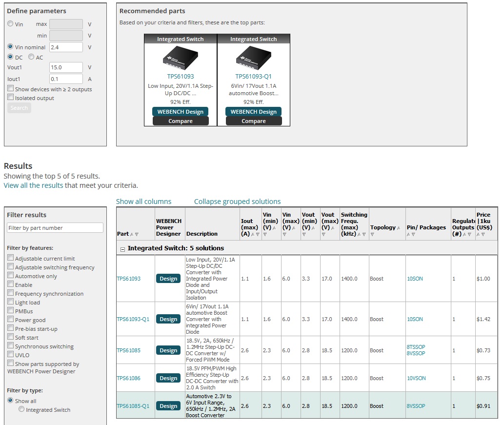
Task: Sort Switching Frequ. ascending arrow
Action: point(360,234)
